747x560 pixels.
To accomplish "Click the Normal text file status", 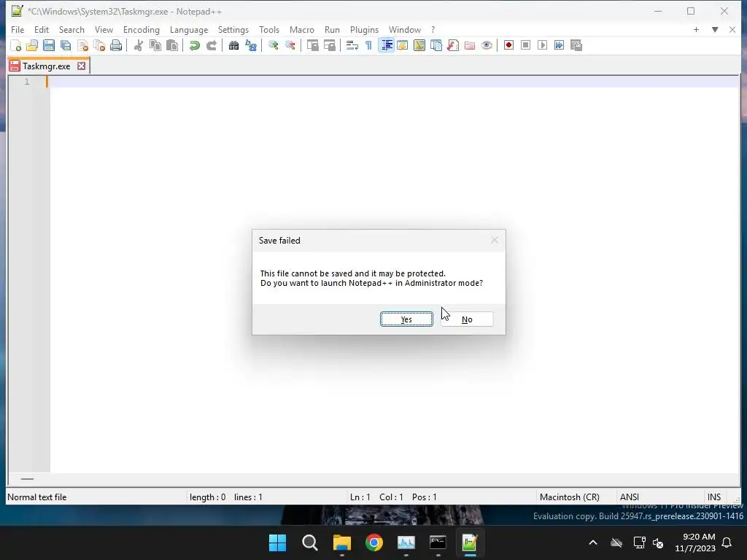I will pos(36,497).
